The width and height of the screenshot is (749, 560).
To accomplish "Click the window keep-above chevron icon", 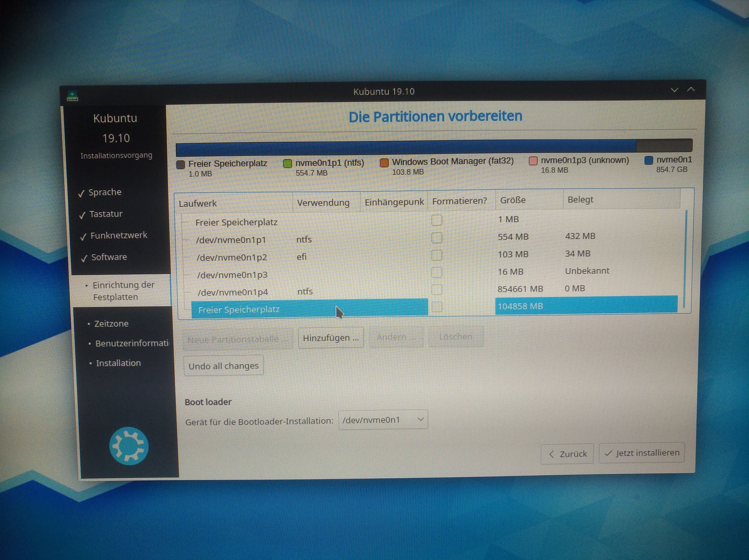I will click(x=691, y=89).
